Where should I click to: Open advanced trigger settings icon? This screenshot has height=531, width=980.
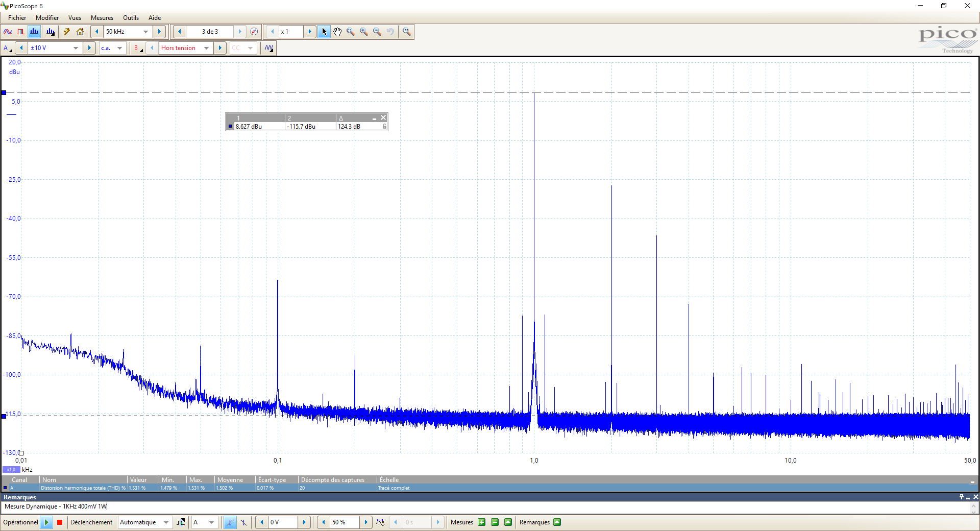tap(181, 522)
